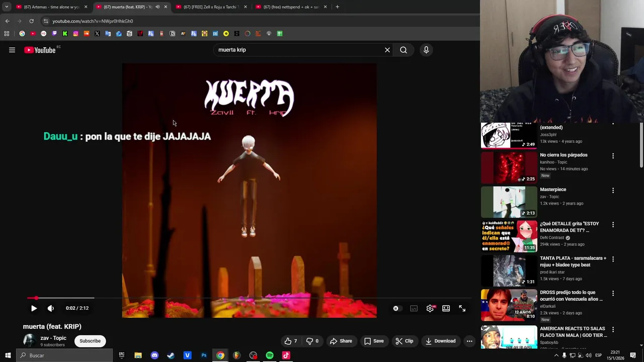Switch to the nettspend + ok tab
644x362 pixels.
[291, 7]
